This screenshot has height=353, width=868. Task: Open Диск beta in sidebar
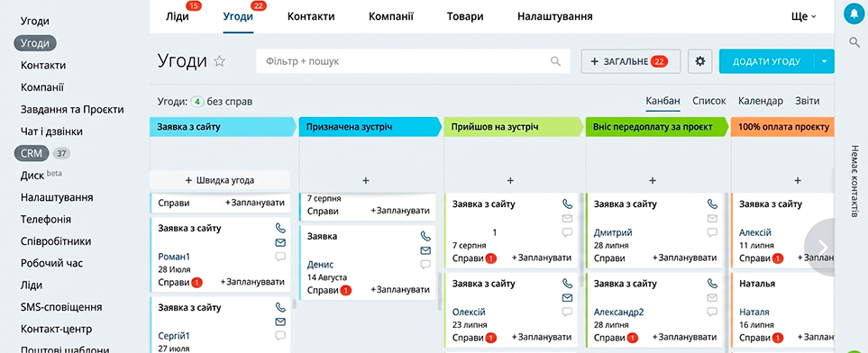tap(41, 176)
